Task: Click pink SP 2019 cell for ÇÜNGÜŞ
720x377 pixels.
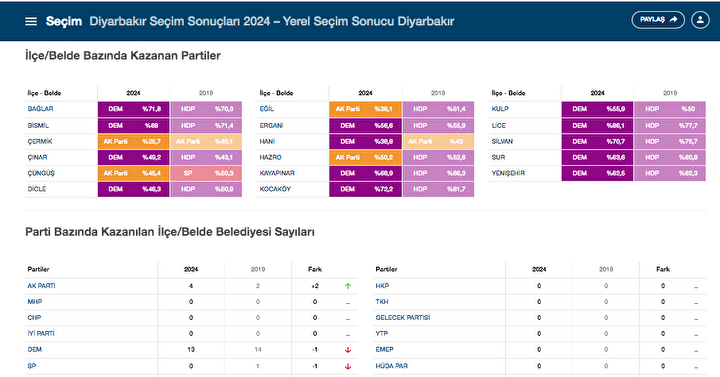Action: pyautogui.click(x=206, y=173)
